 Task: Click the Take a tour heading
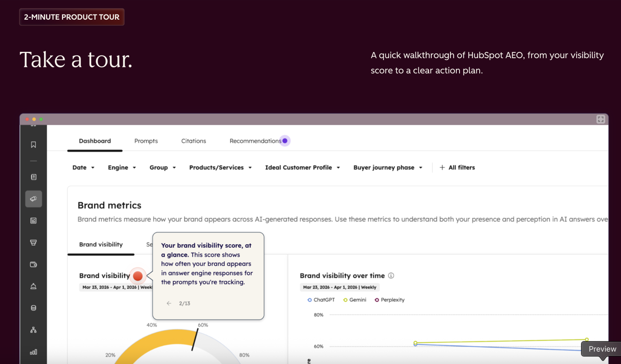76,59
